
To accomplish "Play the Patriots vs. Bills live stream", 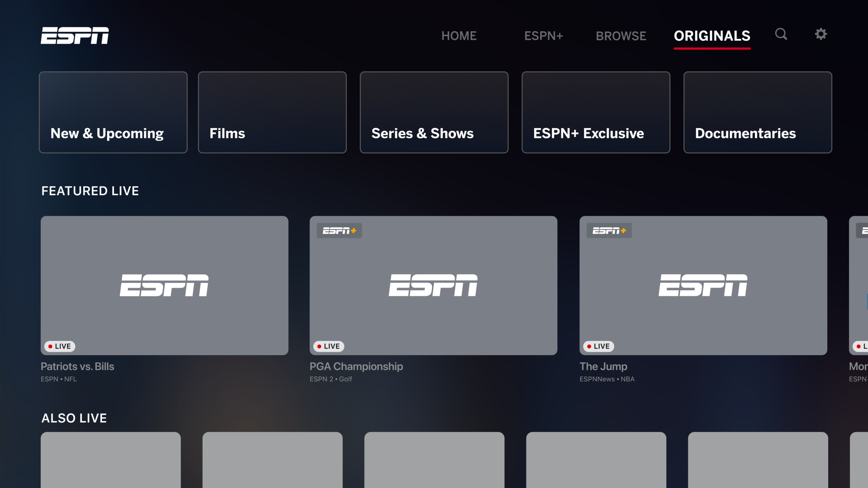I will click(x=164, y=285).
